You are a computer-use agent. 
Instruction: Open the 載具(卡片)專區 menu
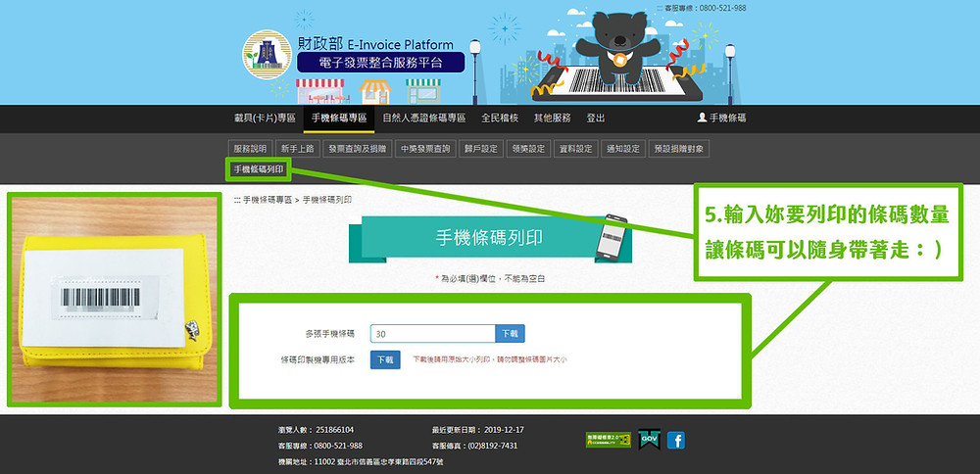(x=265, y=118)
